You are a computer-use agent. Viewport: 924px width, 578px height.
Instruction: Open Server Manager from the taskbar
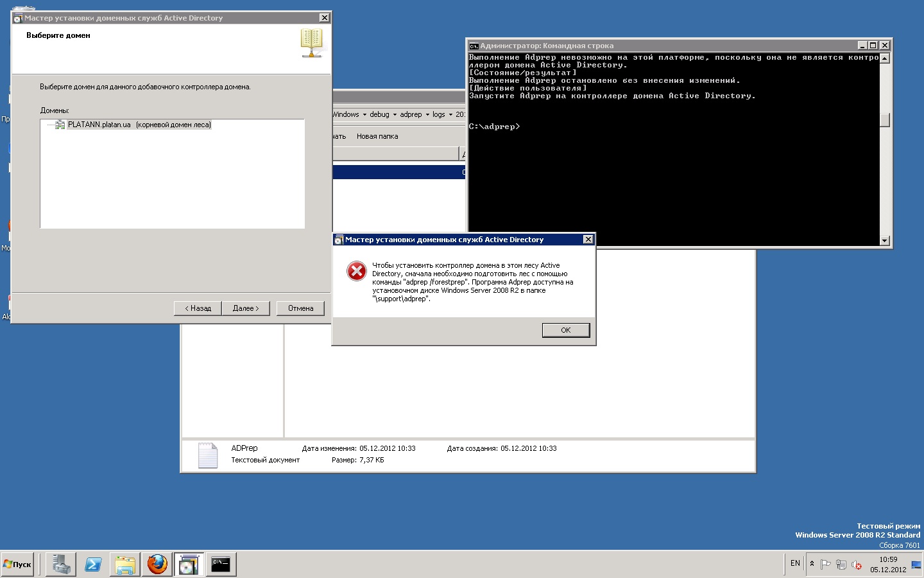61,565
